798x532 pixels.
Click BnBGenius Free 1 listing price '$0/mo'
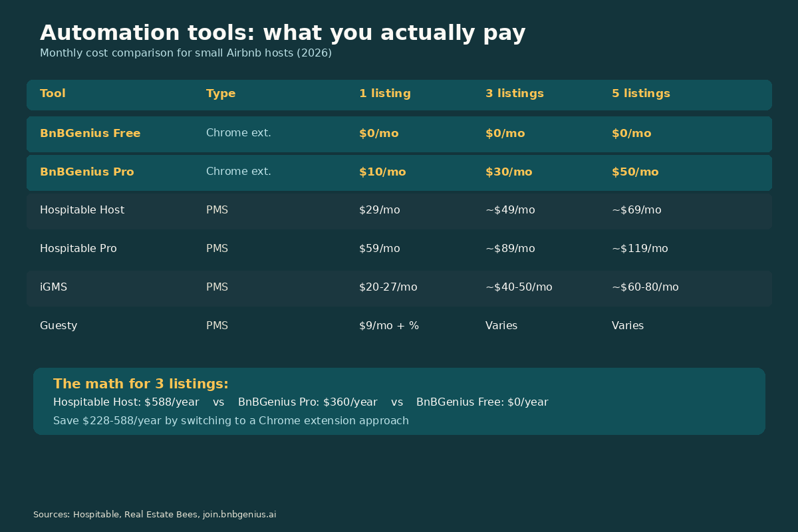(379, 134)
